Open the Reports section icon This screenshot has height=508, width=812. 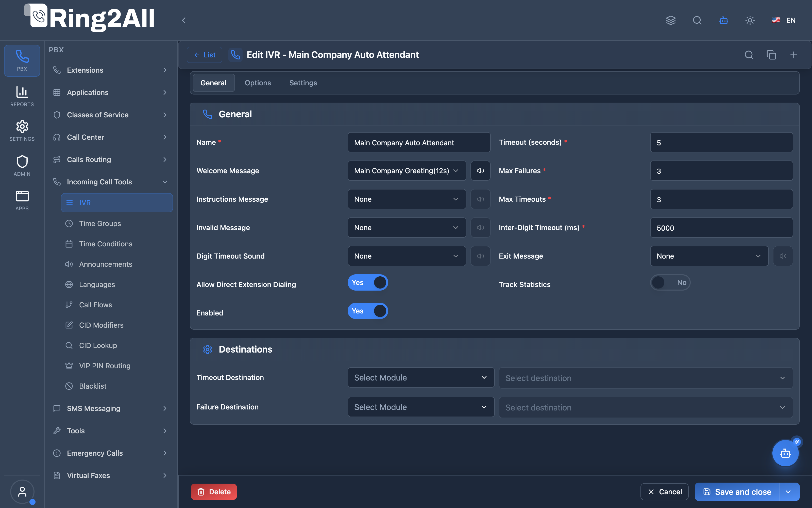click(22, 97)
